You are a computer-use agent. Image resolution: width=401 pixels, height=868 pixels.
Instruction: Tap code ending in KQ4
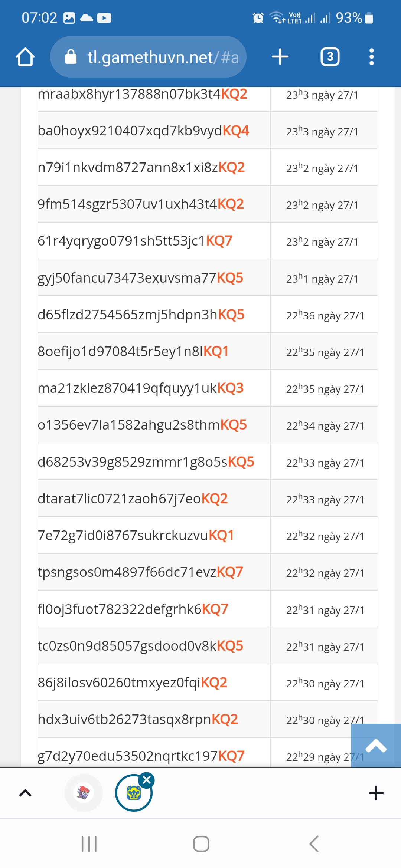(143, 131)
